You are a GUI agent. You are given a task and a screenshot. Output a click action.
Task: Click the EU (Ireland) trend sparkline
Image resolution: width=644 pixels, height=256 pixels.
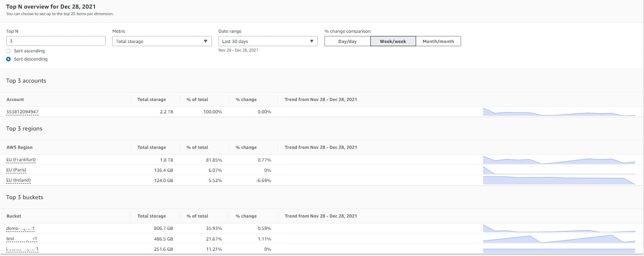pyautogui.click(x=559, y=180)
